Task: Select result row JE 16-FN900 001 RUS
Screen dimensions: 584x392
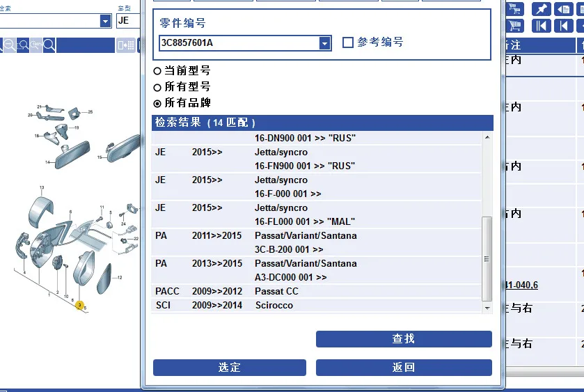Action: coord(317,159)
